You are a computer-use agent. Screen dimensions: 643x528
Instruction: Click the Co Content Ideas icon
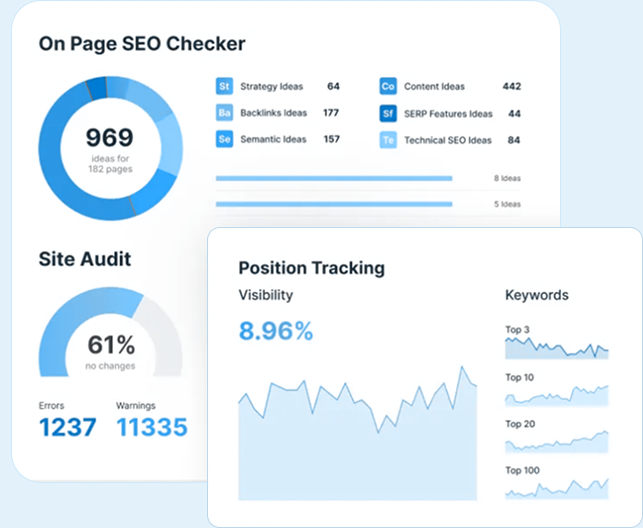tap(388, 87)
